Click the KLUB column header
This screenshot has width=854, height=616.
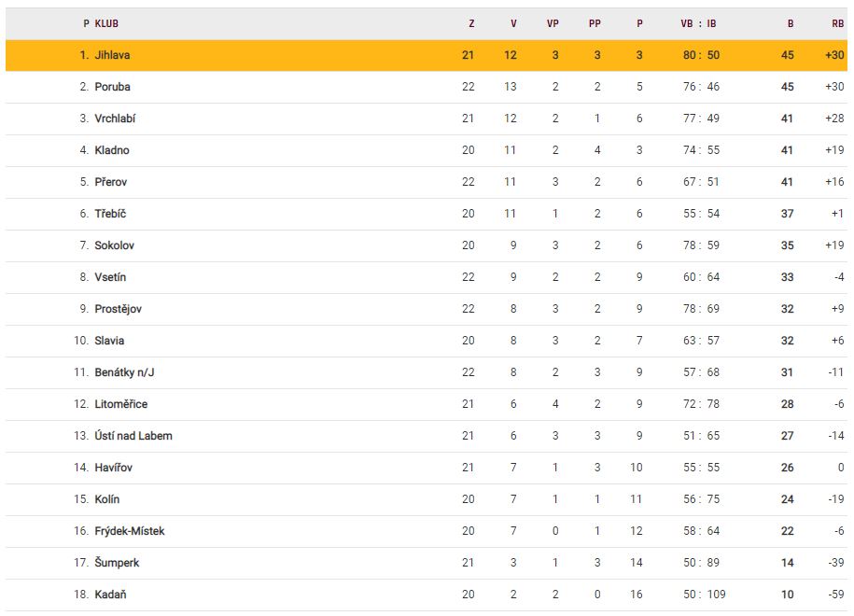[106, 23]
